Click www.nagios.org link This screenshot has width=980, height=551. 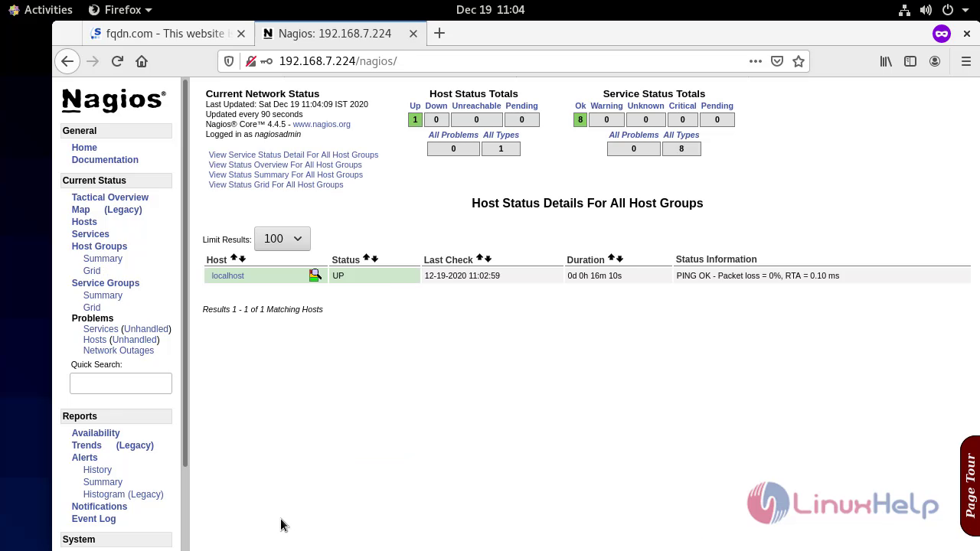tap(322, 124)
